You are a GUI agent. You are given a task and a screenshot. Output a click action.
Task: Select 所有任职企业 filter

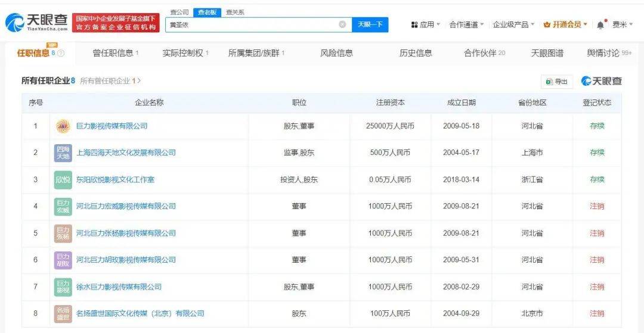[48, 81]
